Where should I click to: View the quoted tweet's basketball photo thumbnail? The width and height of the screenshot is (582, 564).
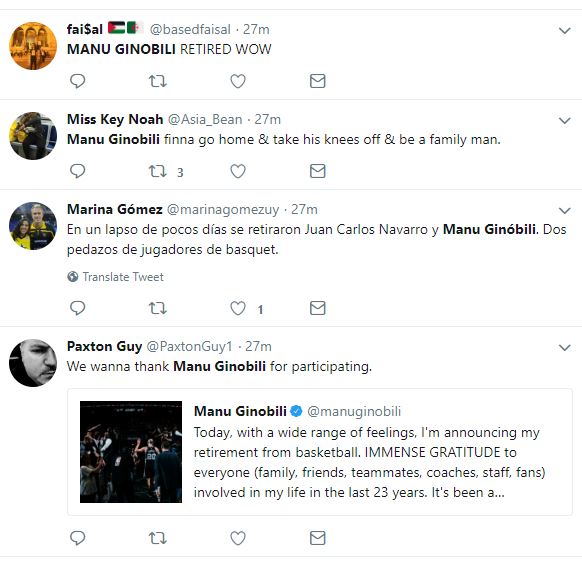tap(131, 452)
